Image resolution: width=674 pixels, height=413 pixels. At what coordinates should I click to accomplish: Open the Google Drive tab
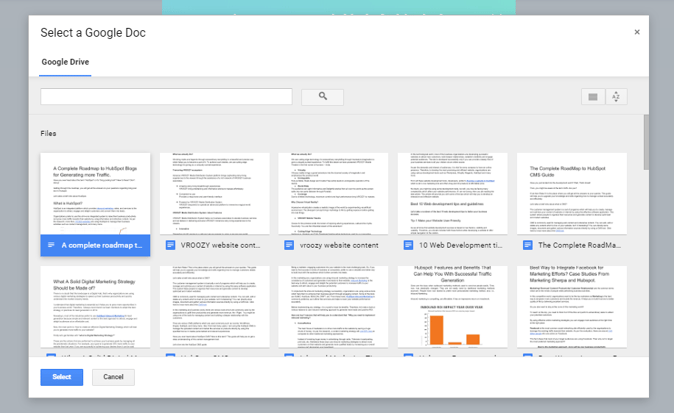point(65,62)
